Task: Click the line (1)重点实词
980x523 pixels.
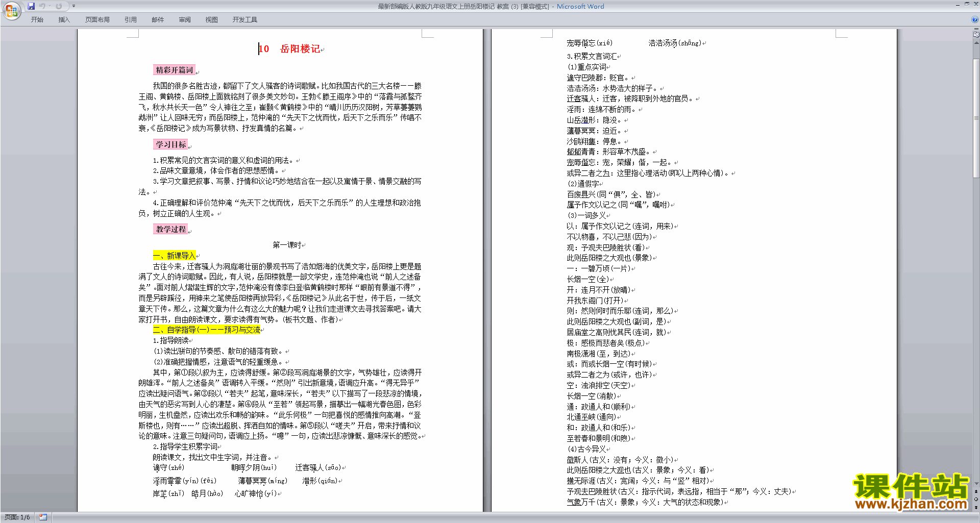Action: pos(586,67)
